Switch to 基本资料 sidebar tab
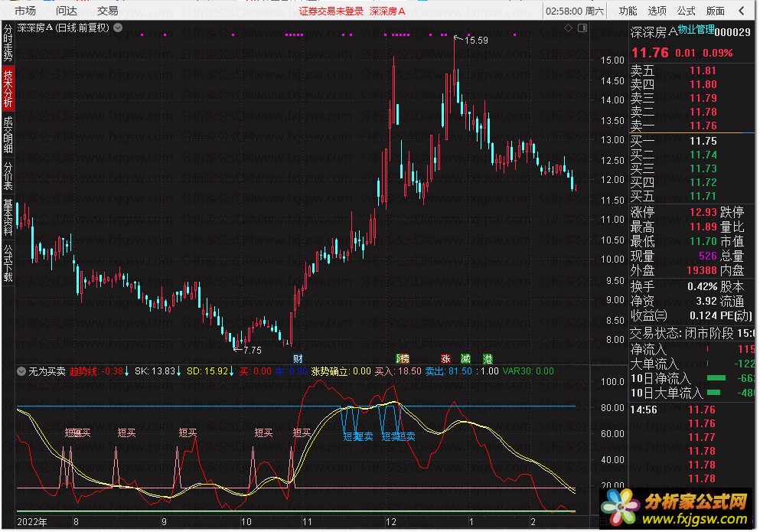Screen dimensions: 760x532 tap(8, 217)
